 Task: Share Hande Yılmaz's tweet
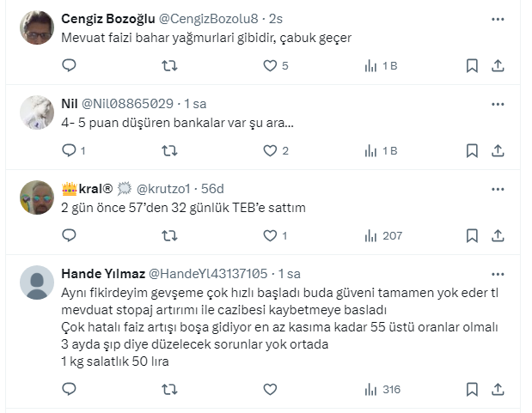point(498,389)
